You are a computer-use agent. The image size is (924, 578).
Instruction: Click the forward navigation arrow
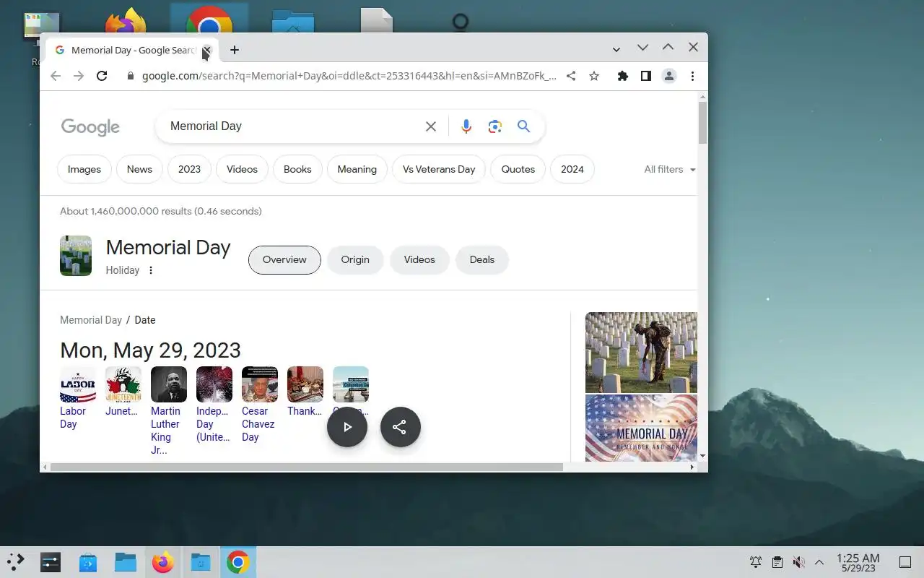[79, 76]
